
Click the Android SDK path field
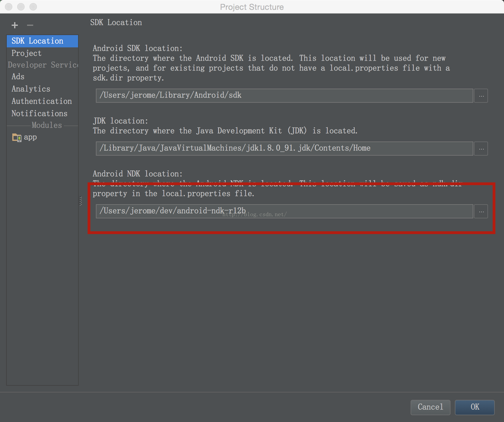point(284,96)
